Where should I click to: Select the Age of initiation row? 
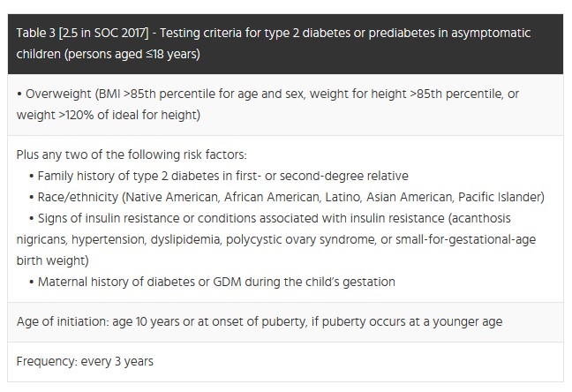[x=285, y=322]
